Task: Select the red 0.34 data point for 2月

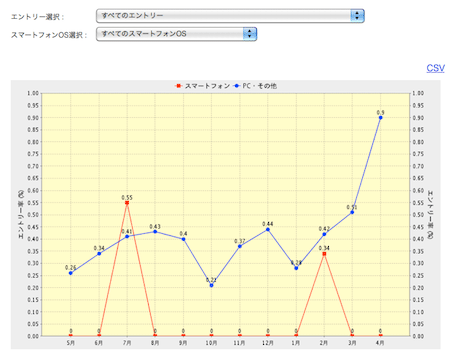Action: (x=324, y=254)
